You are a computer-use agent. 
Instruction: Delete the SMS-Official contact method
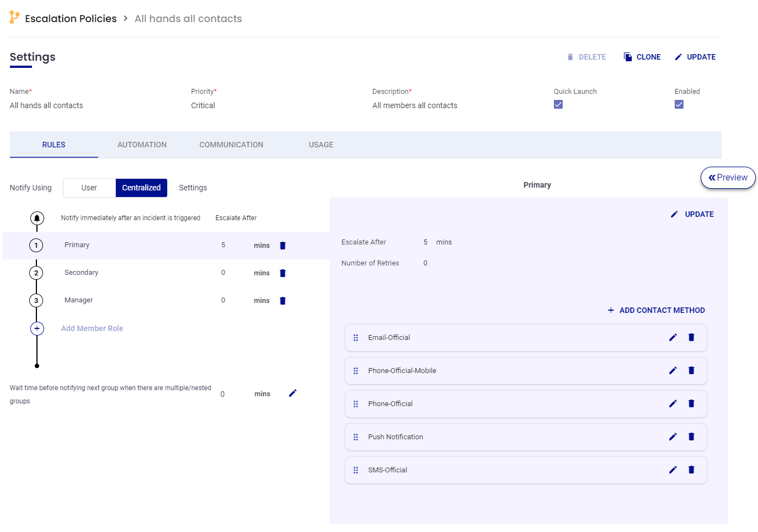tap(691, 470)
